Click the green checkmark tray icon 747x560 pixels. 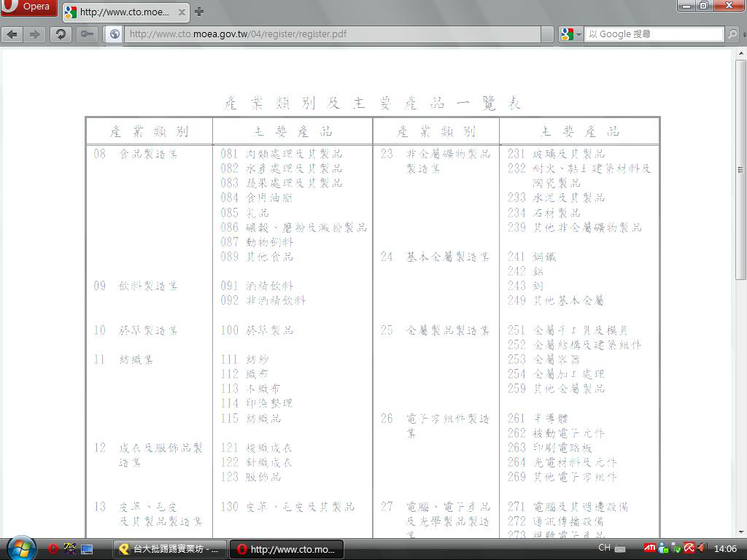[676, 548]
